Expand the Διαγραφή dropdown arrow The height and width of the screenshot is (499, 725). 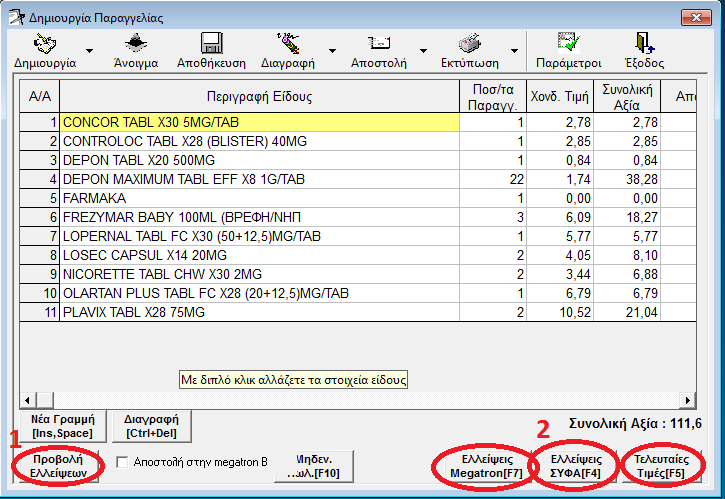(332, 50)
